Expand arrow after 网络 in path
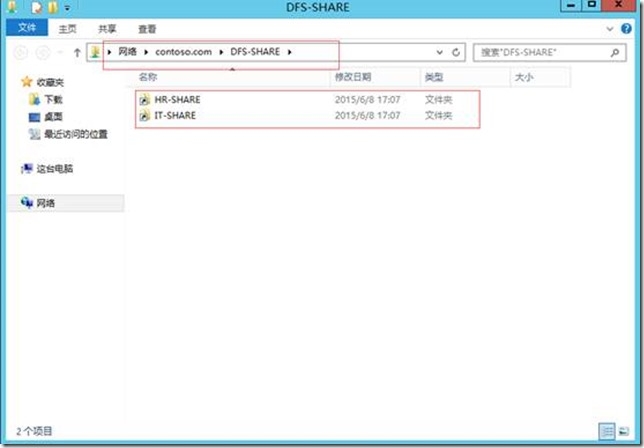Image resolution: width=644 pixels, height=448 pixels. [x=146, y=52]
